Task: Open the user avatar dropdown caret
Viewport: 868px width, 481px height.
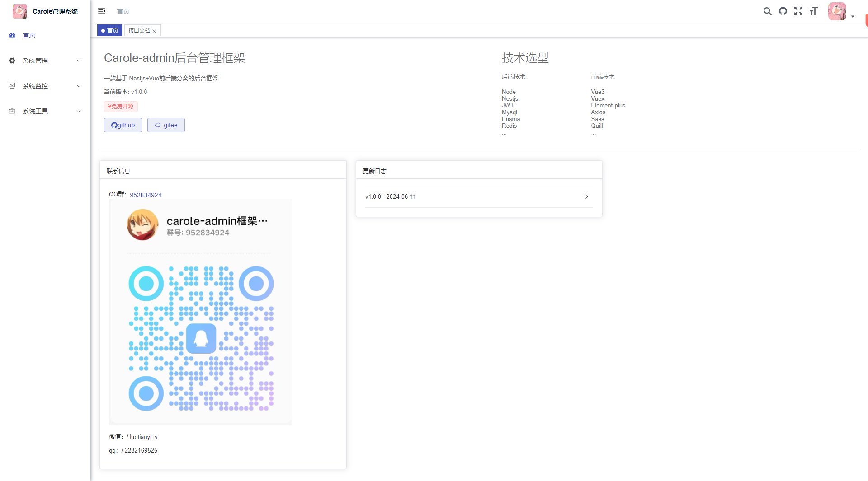Action: (x=853, y=16)
